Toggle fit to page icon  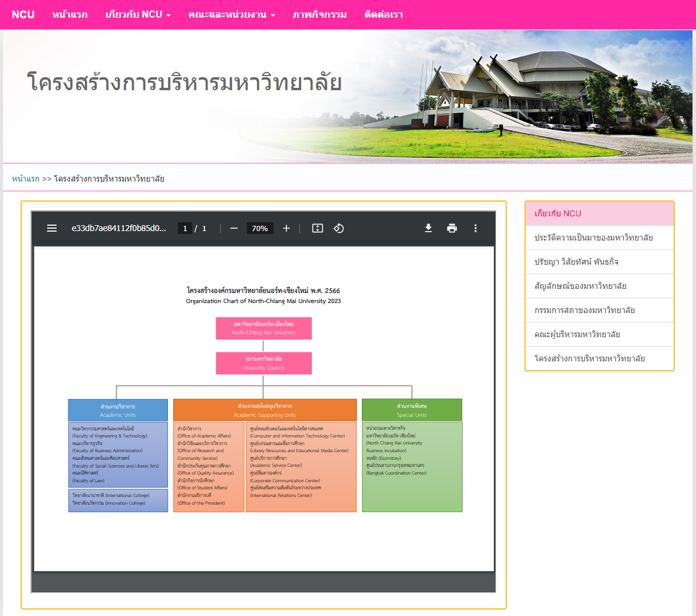coord(318,228)
